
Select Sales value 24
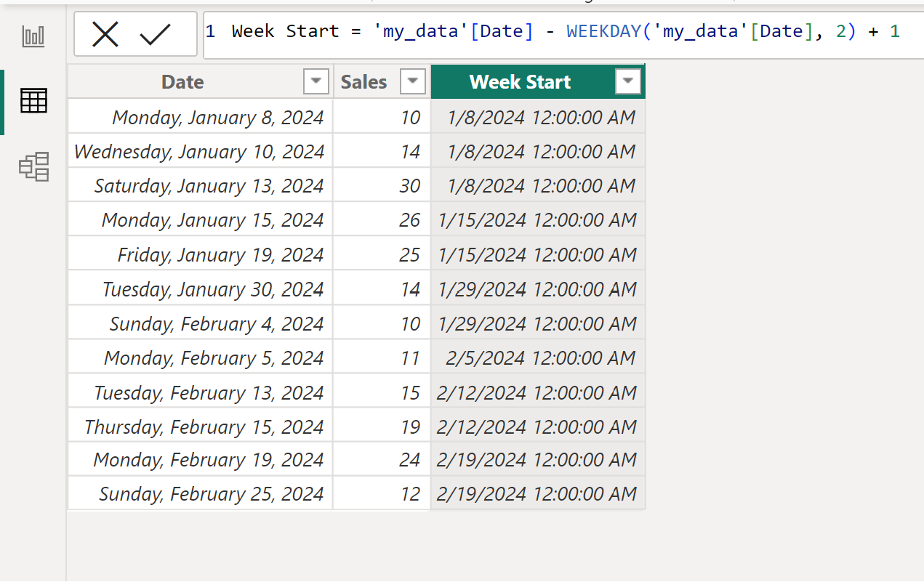381,459
